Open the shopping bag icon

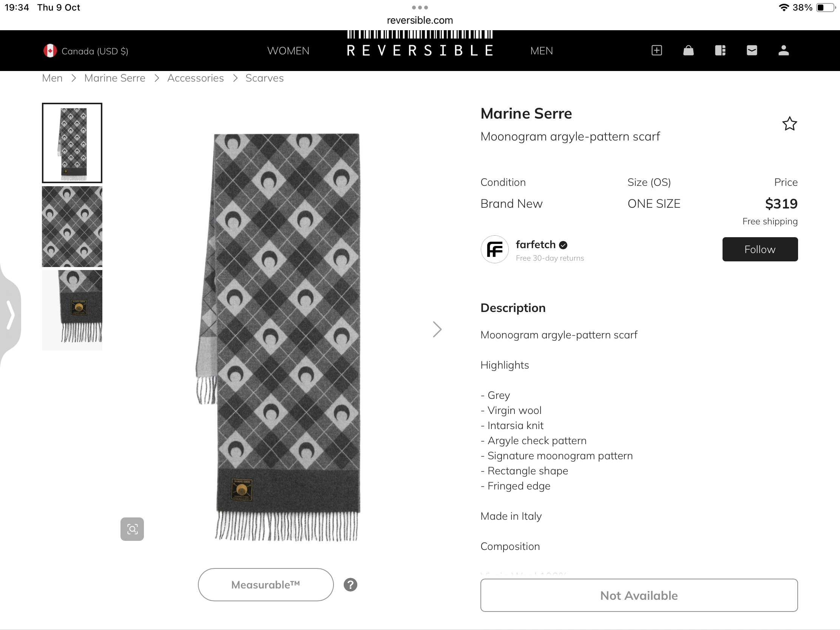[688, 51]
